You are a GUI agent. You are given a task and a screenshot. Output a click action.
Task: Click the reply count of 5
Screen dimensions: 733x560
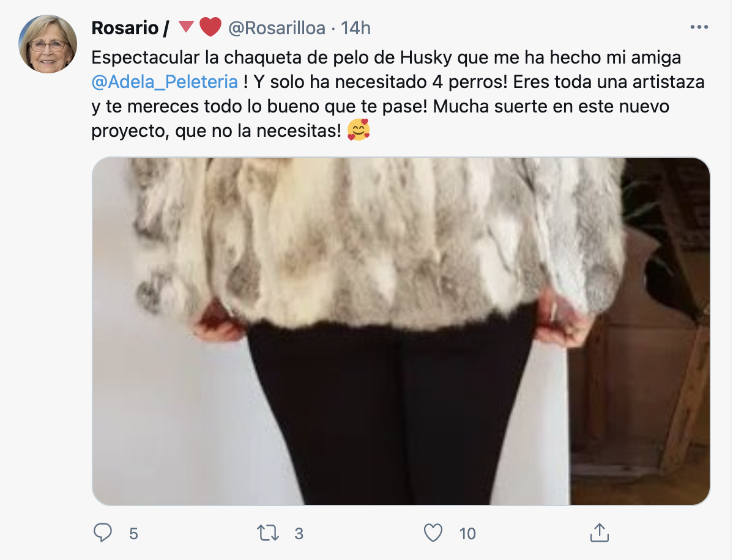[134, 533]
